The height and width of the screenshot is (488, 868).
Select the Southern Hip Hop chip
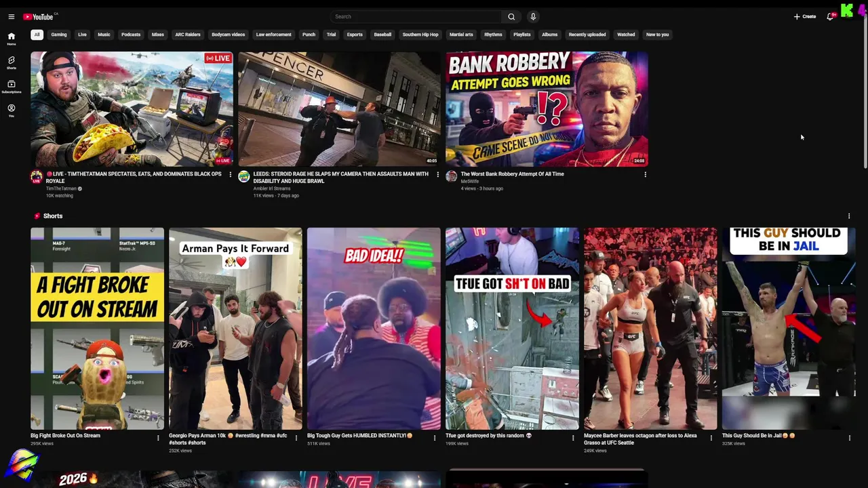[x=420, y=35]
